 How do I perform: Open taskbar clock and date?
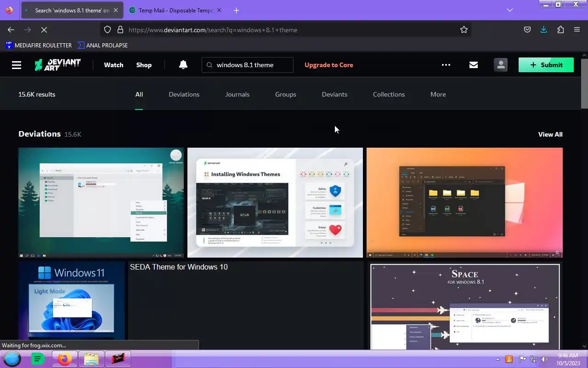568,359
